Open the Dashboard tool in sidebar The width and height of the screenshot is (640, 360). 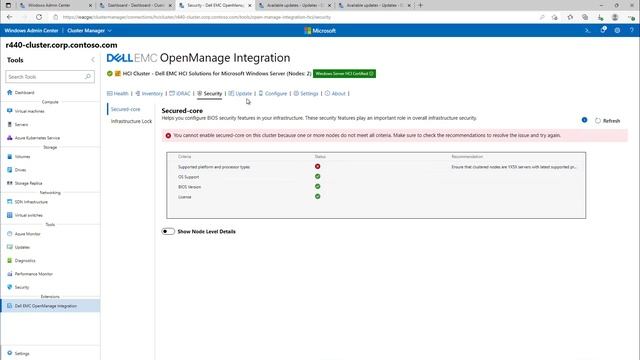tap(24, 93)
